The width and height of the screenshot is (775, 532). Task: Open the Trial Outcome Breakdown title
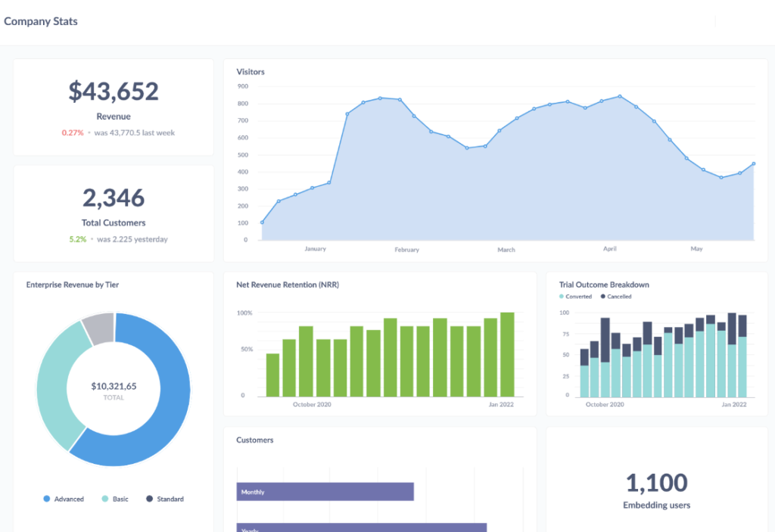[x=604, y=285]
